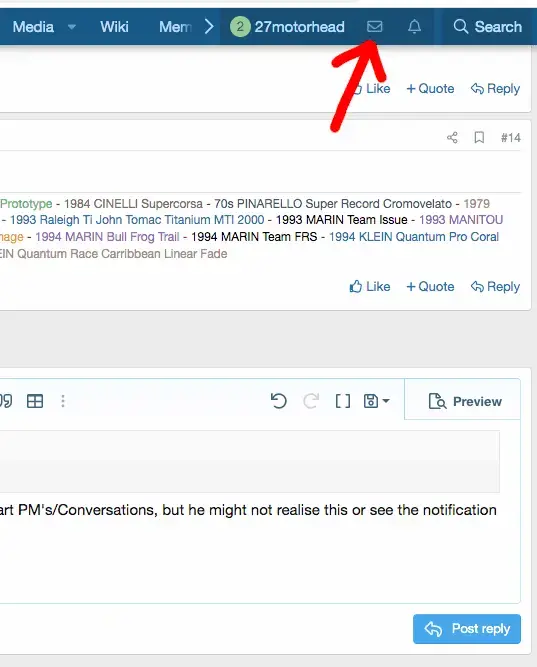537x667 pixels.
Task: Open the "1993 MANITOU" signature link
Action: pos(461,220)
